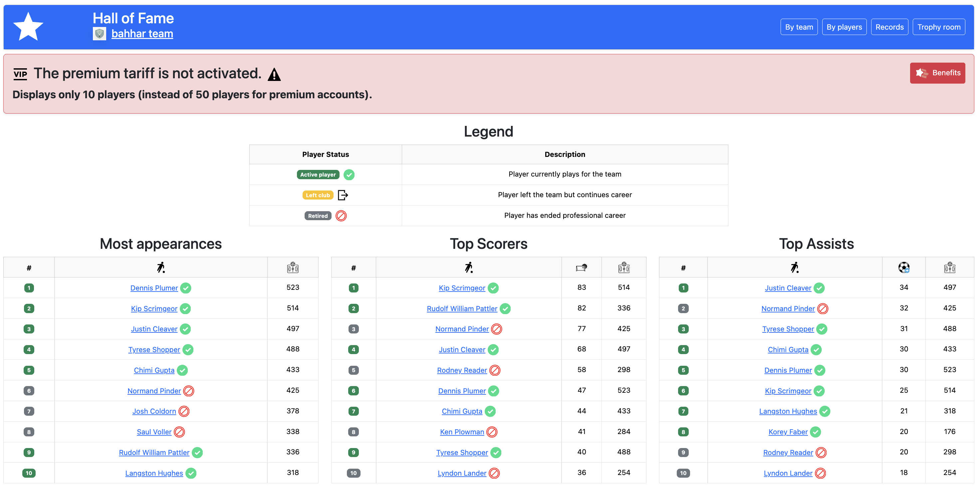This screenshot has height=487, width=980.
Task: Open the Records tab
Action: tap(889, 27)
